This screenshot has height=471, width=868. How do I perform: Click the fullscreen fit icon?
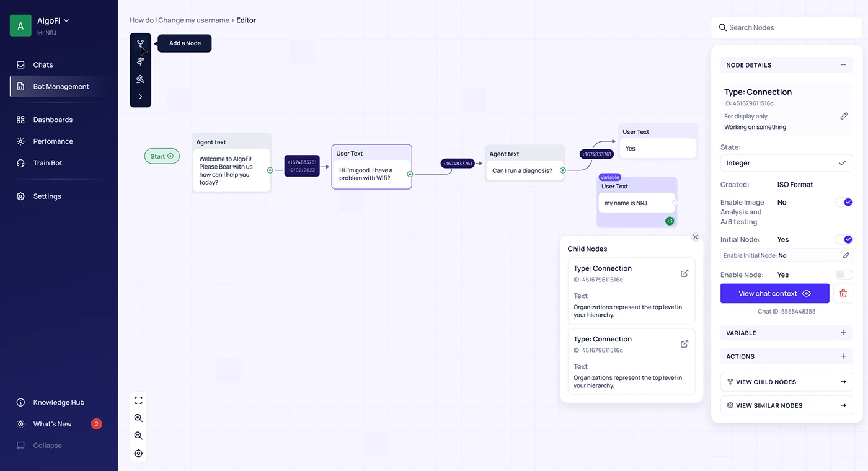point(138,400)
